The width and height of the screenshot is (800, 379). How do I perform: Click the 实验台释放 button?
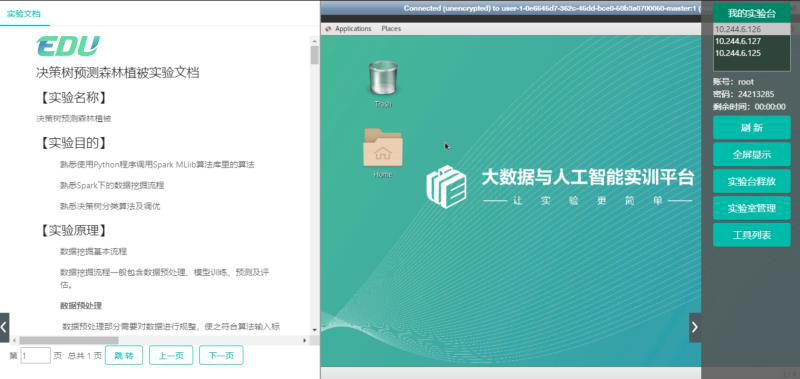click(752, 181)
